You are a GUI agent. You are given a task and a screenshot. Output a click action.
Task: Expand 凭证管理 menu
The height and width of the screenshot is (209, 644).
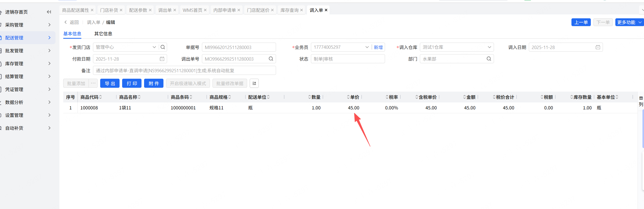(x=49, y=89)
